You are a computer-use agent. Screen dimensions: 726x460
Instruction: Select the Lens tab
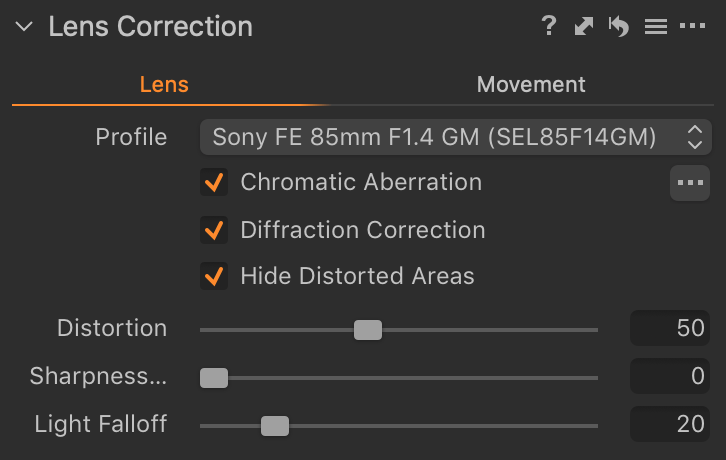(164, 85)
